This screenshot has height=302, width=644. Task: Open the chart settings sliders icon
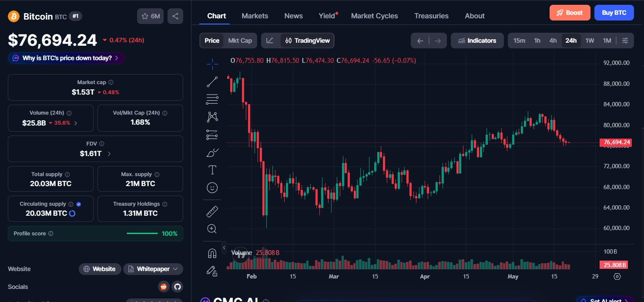[x=625, y=41]
